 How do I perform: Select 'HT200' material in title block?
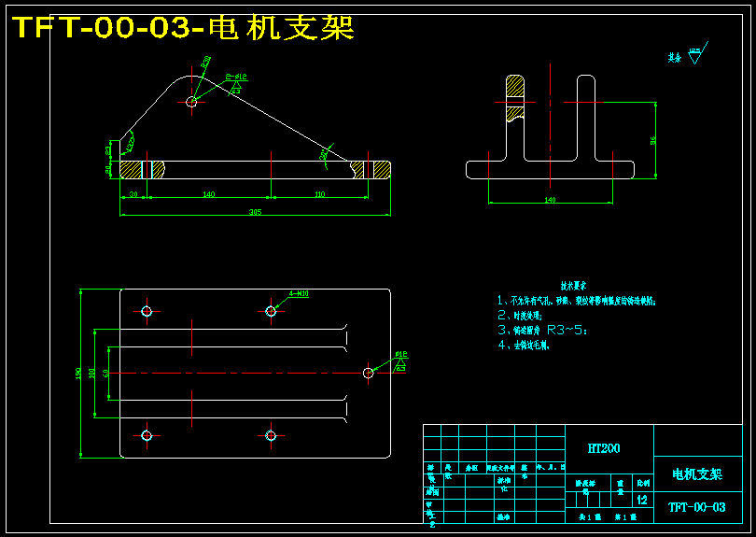(x=604, y=448)
